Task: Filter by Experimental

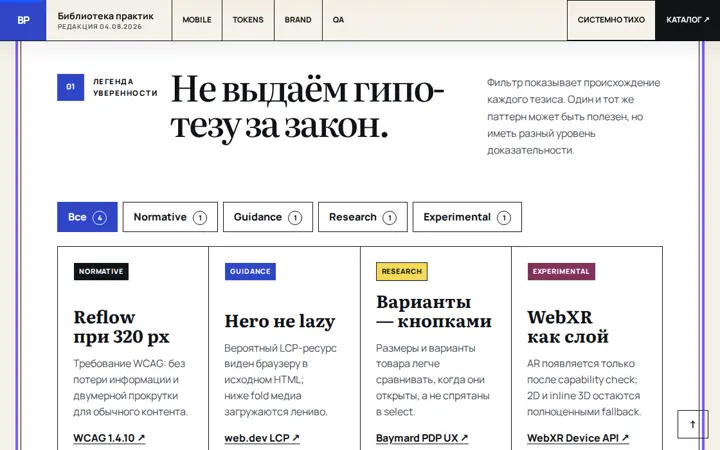Action: pos(467,217)
